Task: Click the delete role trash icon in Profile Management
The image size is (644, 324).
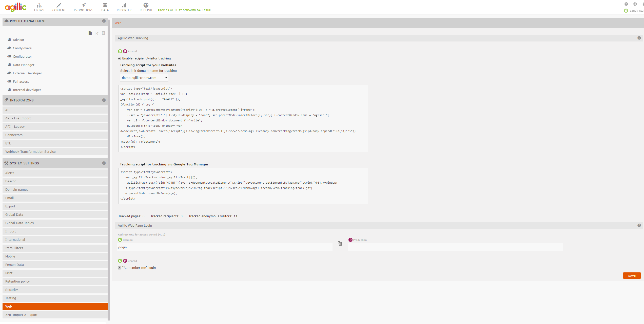Action: 103,33
